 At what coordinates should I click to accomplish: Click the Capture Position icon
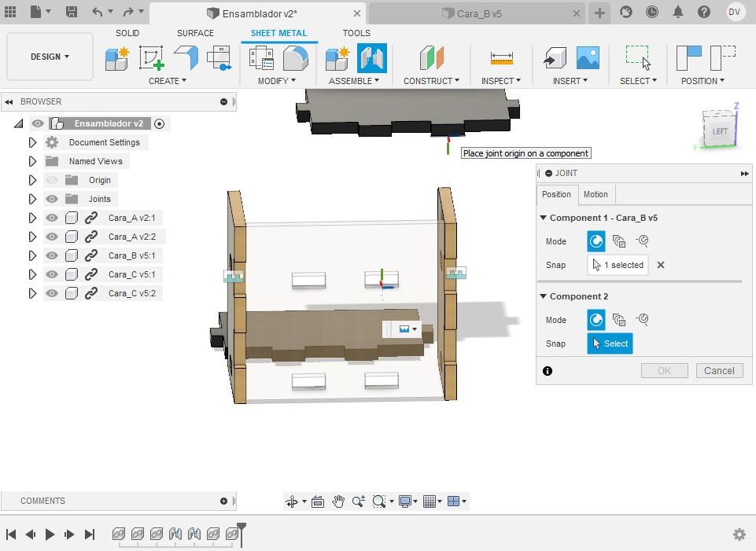(x=689, y=58)
